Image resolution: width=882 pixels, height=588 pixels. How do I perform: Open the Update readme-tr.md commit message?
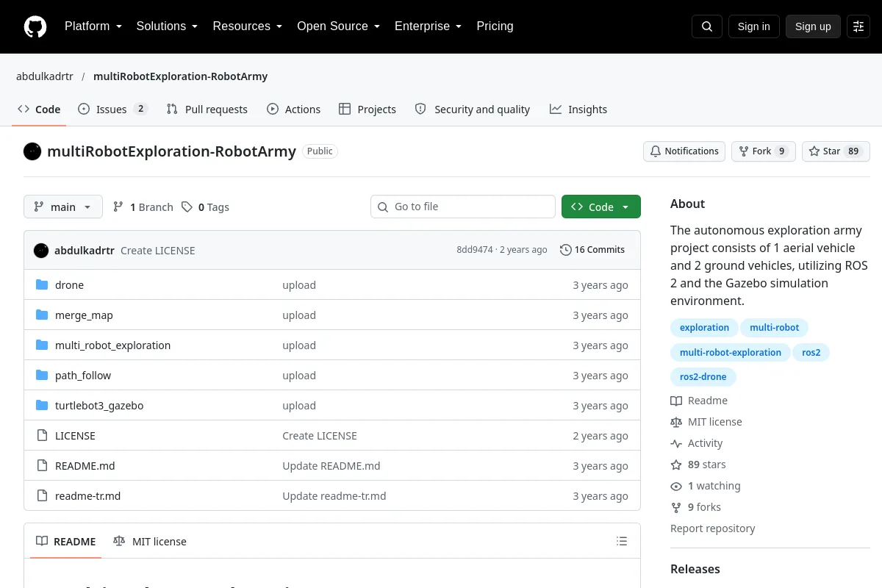(334, 496)
